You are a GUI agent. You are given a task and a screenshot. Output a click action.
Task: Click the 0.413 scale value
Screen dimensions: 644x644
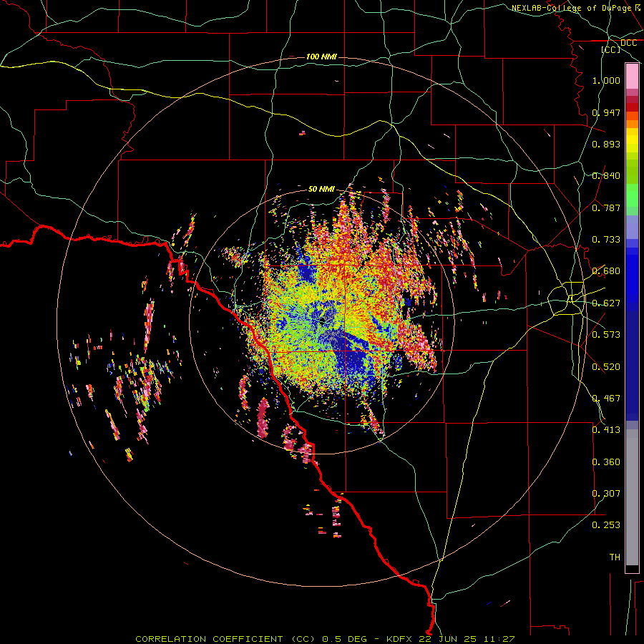[x=606, y=430]
